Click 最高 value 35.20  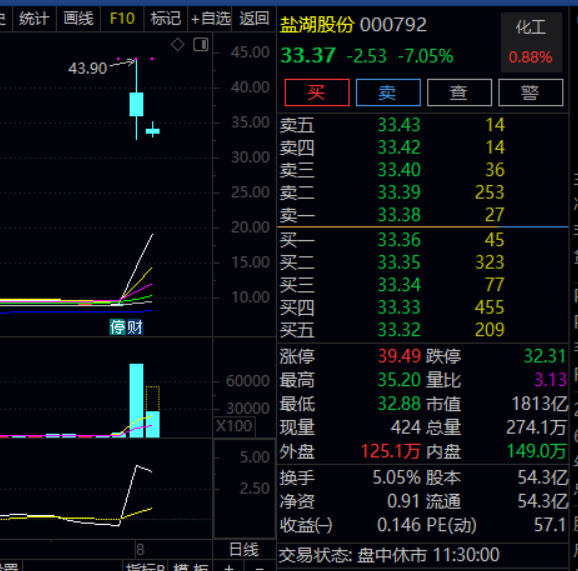(399, 380)
